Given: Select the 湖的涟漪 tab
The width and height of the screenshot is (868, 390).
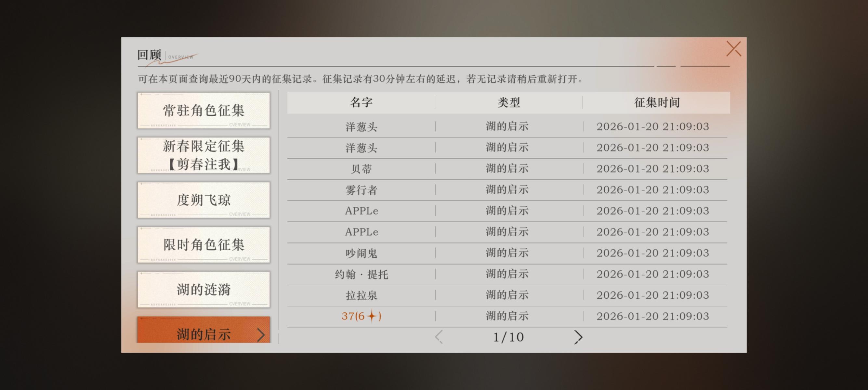Looking at the screenshot, I should coord(204,290).
